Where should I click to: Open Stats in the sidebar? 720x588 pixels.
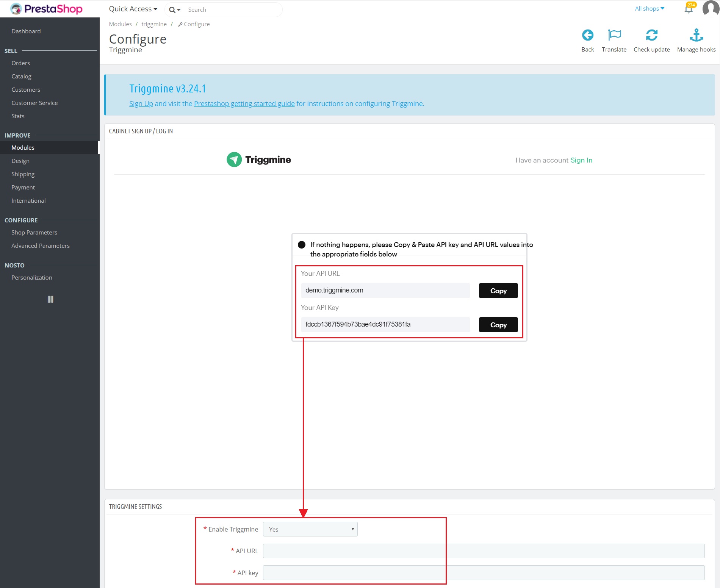click(18, 116)
